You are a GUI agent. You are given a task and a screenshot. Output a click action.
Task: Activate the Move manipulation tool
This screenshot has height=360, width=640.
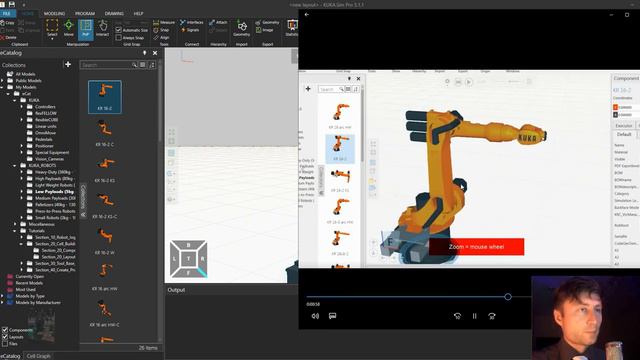69,28
